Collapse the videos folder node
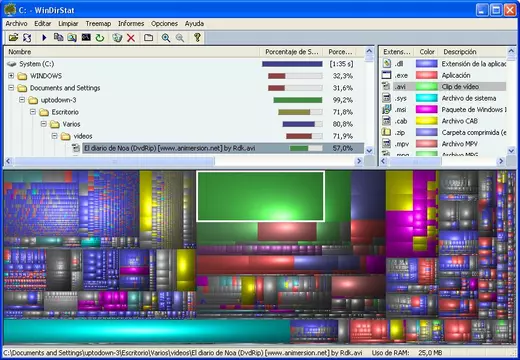The width and height of the screenshot is (520, 360). tap(54, 136)
